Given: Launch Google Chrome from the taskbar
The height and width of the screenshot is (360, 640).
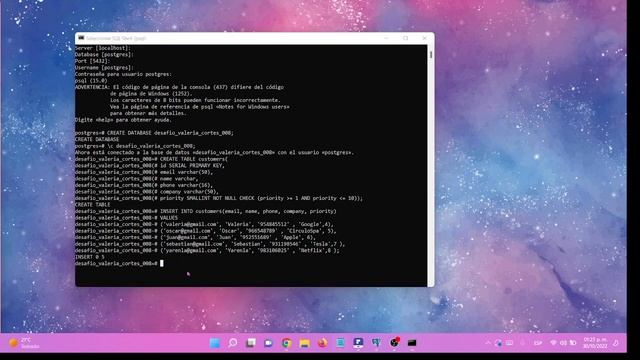Looking at the screenshot, I should [287, 343].
